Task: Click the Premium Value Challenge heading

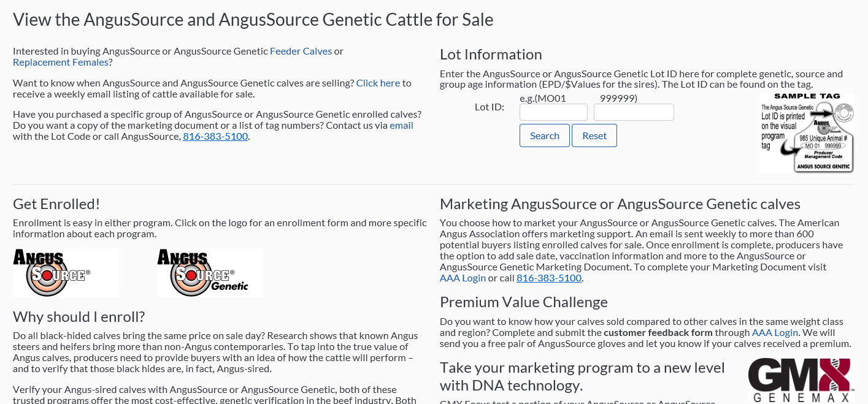Action: tap(523, 302)
